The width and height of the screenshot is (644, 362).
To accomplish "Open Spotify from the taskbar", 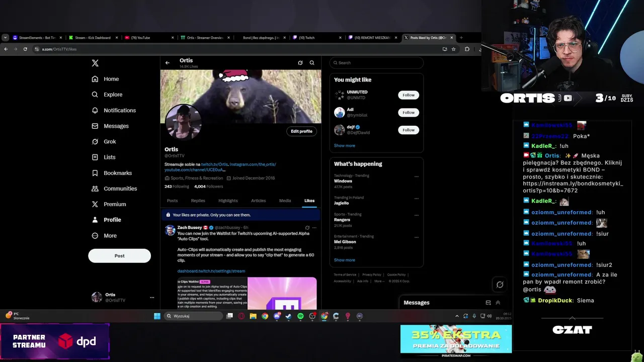I will (x=300, y=316).
